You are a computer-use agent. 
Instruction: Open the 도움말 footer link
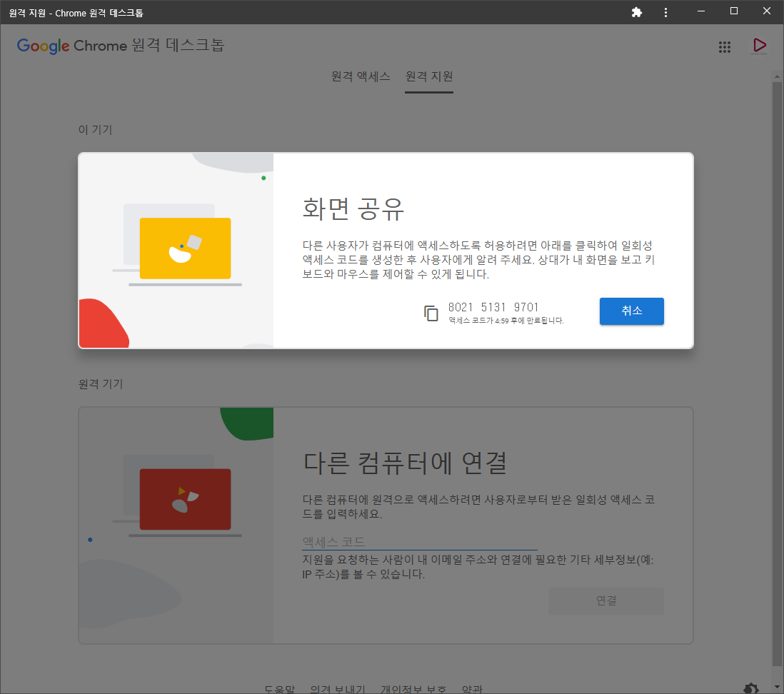point(279,689)
